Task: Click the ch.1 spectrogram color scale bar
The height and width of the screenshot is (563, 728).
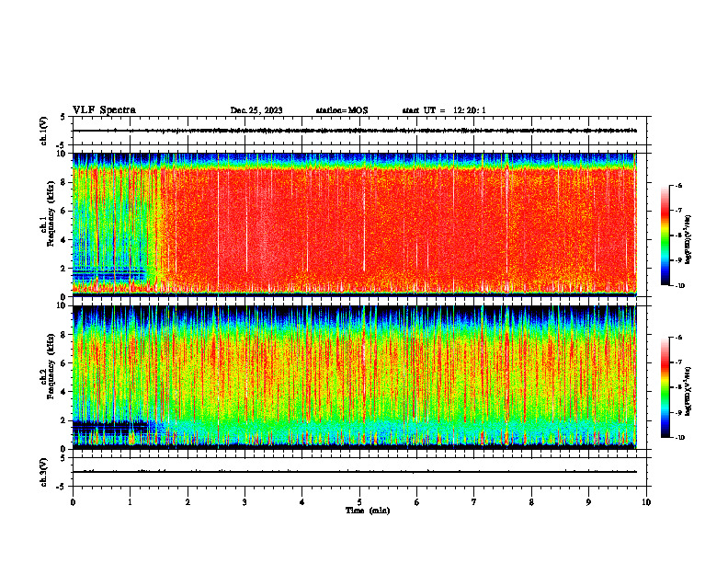Action: [x=665, y=236]
